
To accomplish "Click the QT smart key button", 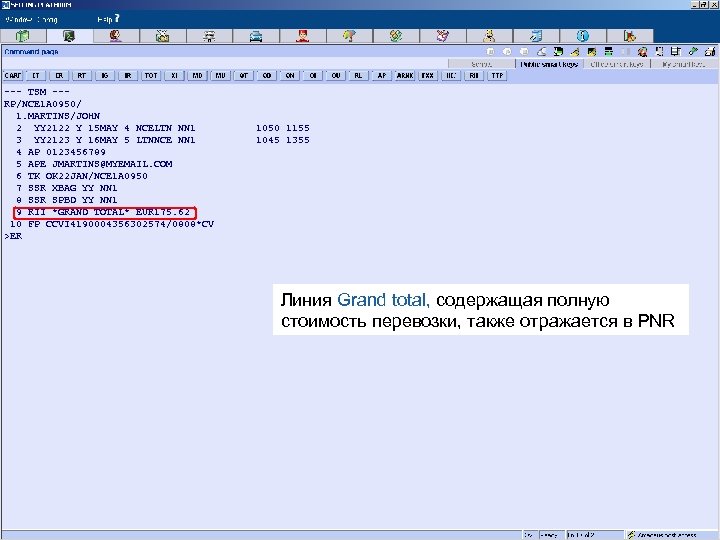I will pos(243,76).
